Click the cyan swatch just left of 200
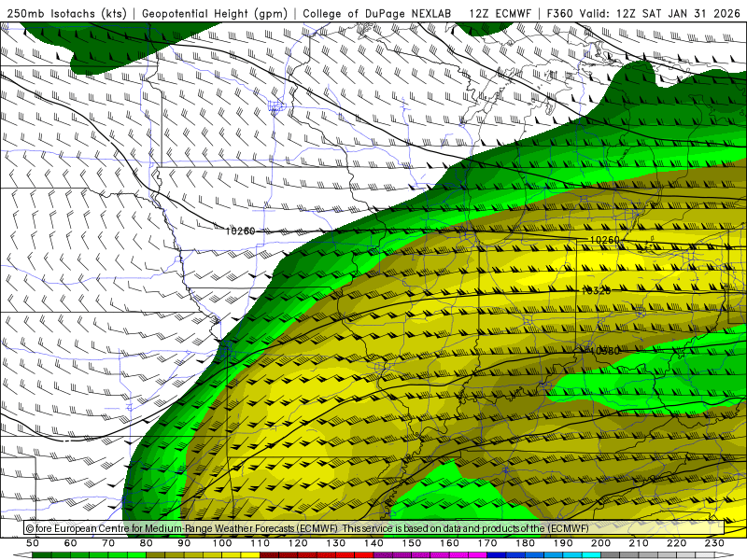 pyautogui.click(x=591, y=555)
